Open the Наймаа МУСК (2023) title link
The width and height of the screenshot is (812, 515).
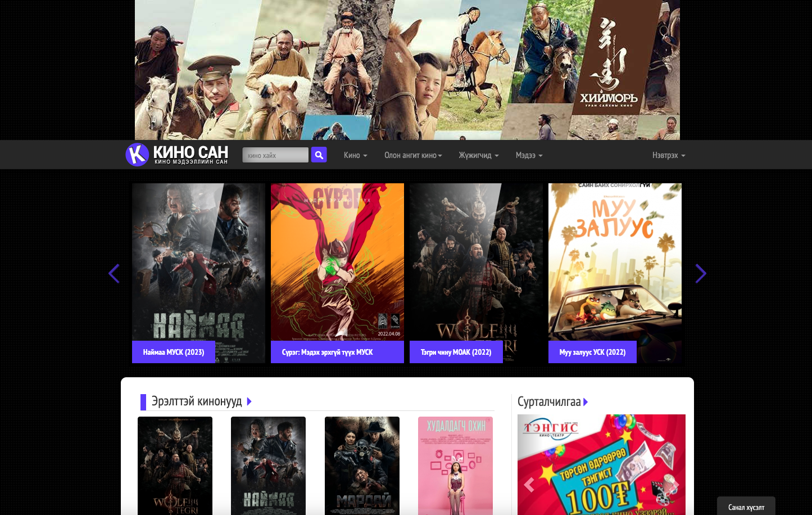(x=174, y=352)
